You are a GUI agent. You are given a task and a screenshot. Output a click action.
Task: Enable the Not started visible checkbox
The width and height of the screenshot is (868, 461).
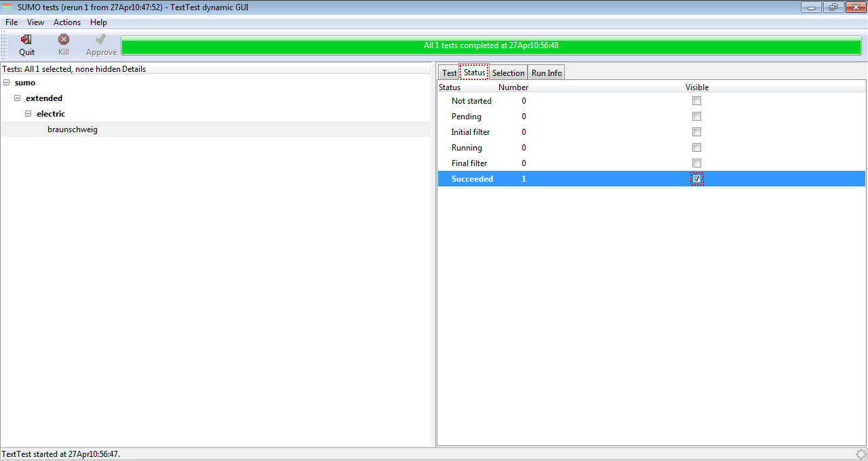(696, 101)
